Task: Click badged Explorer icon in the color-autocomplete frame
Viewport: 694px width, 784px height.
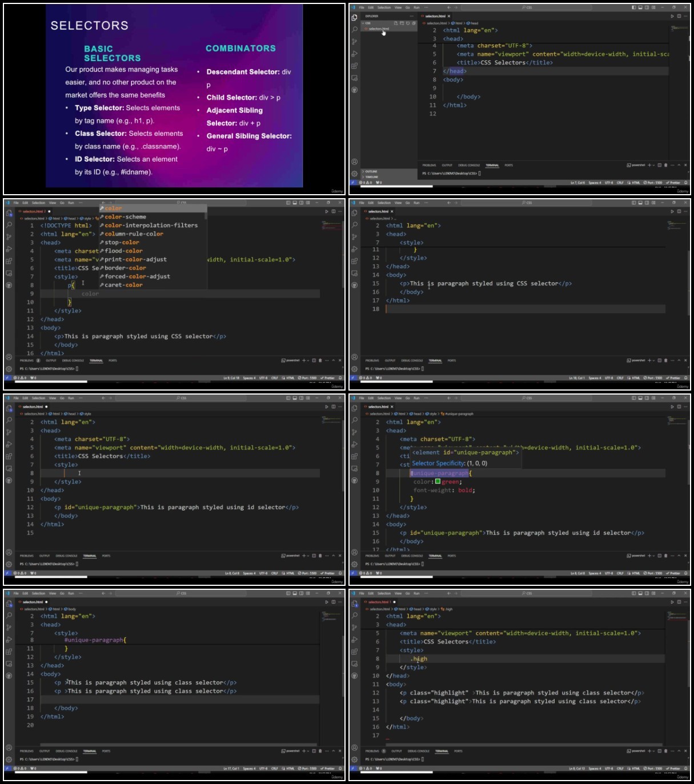Action: point(9,213)
